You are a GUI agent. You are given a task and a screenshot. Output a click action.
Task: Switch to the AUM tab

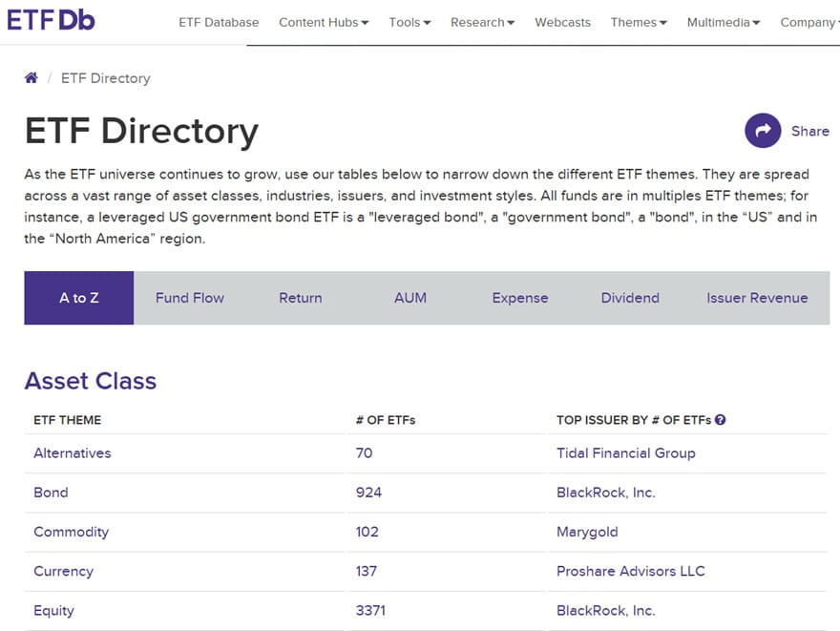pyautogui.click(x=410, y=298)
